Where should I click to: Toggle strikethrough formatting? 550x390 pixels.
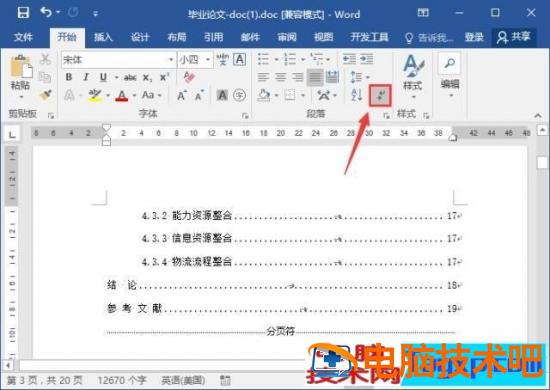pyautogui.click(x=130, y=78)
